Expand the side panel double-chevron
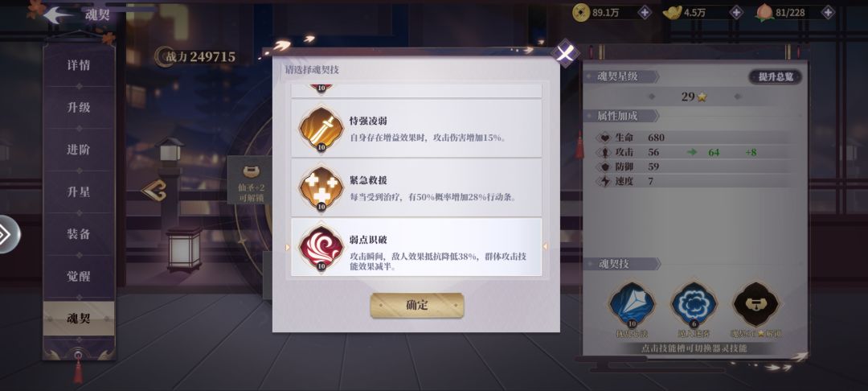Viewport: 868px width, 391px height. 6,234
